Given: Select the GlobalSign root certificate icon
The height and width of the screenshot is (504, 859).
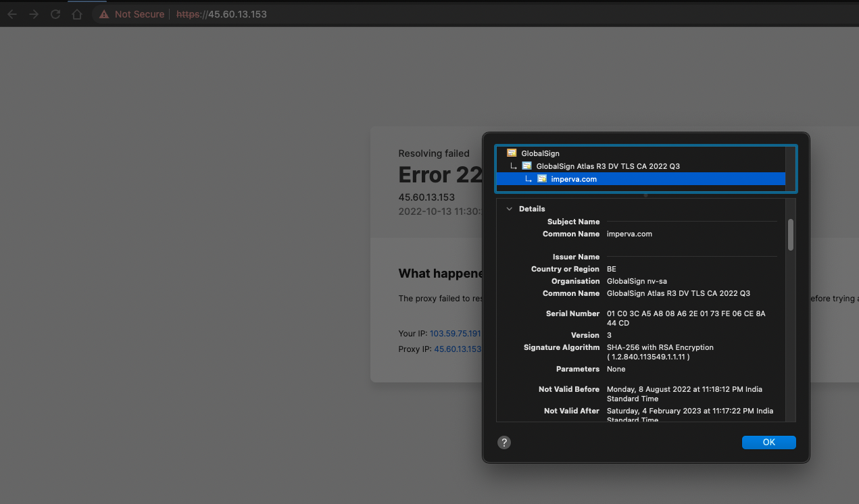Looking at the screenshot, I should (512, 153).
